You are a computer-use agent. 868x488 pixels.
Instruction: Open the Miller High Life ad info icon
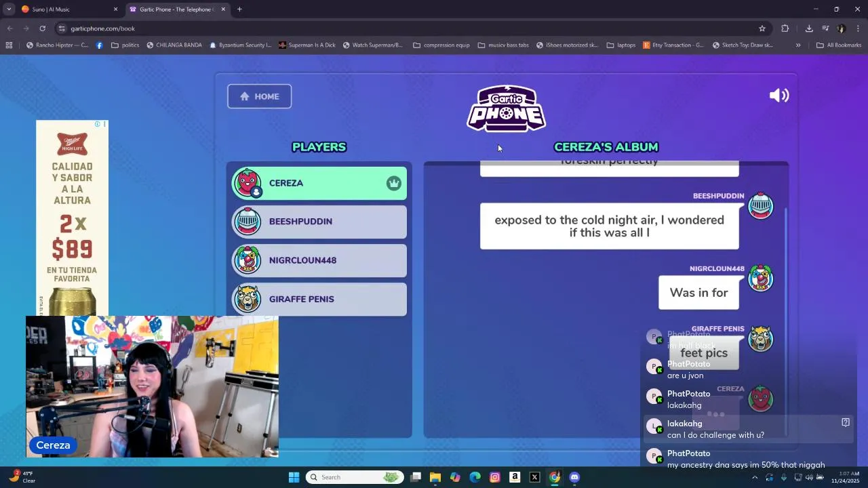(x=98, y=124)
